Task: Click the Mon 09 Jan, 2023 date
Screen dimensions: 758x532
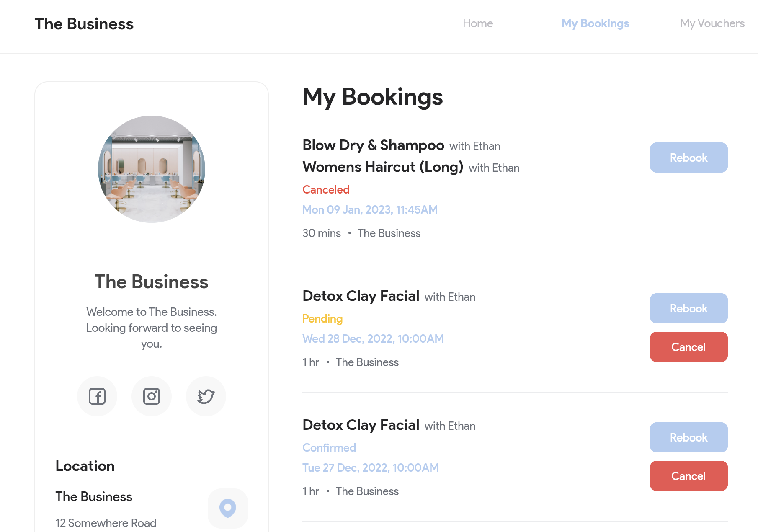Action: [370, 209]
